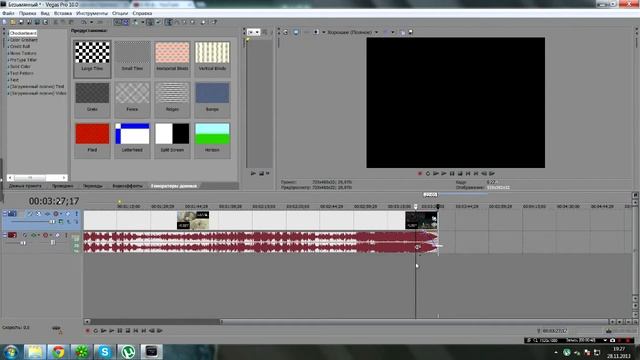Open the Файл menu
640x360 pixels.
[8, 13]
